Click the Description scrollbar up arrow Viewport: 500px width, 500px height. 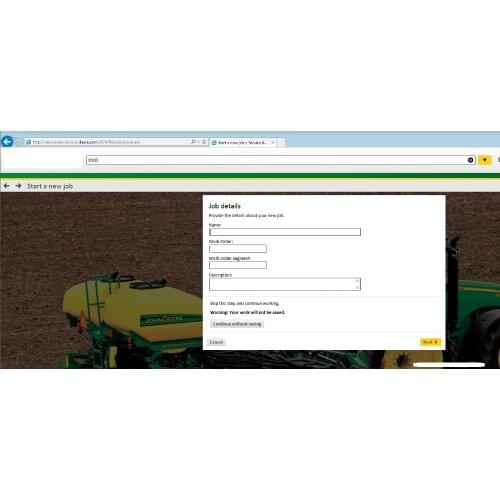357,281
